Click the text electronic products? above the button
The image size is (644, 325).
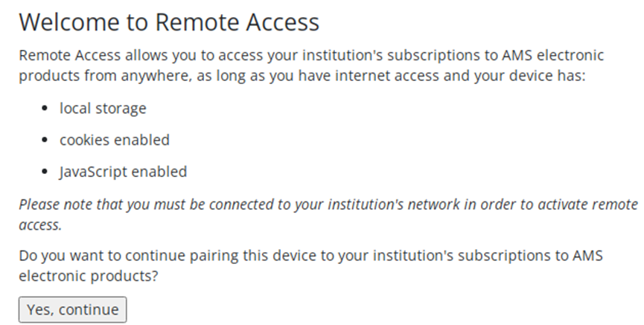[89, 276]
